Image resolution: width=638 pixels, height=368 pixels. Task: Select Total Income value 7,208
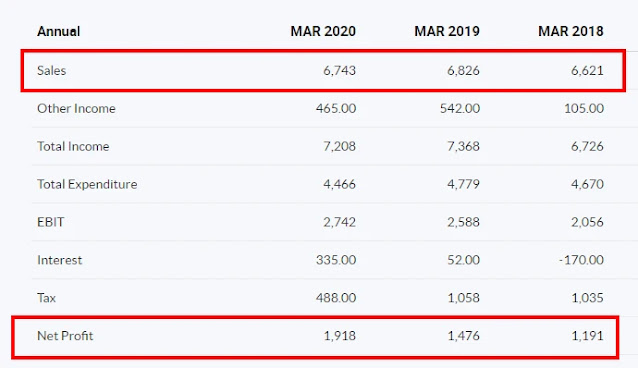(x=339, y=146)
